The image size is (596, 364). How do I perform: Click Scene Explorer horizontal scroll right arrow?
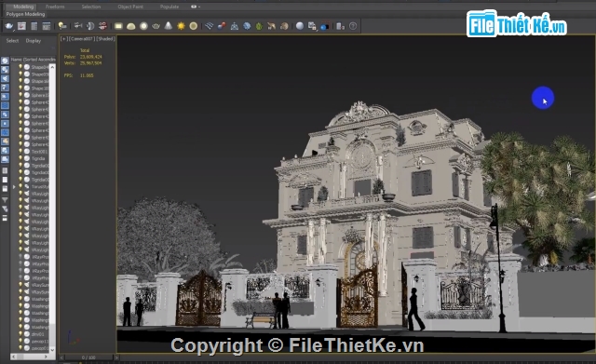click(x=46, y=357)
